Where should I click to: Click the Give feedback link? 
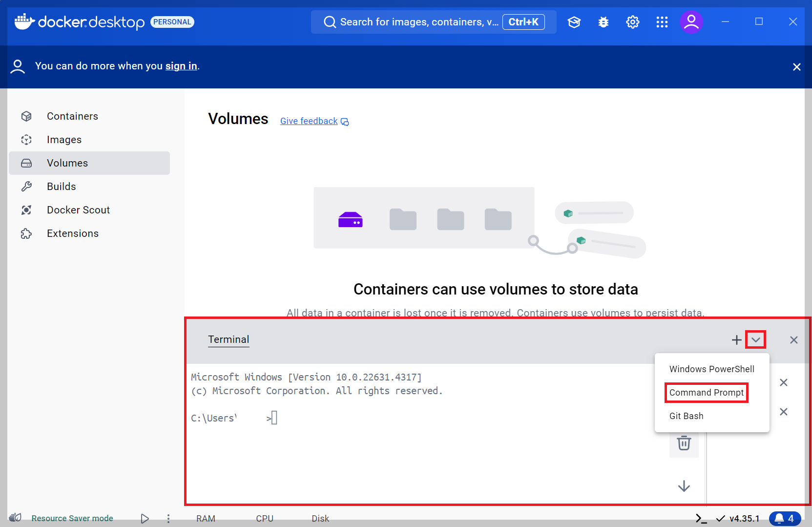coord(314,121)
